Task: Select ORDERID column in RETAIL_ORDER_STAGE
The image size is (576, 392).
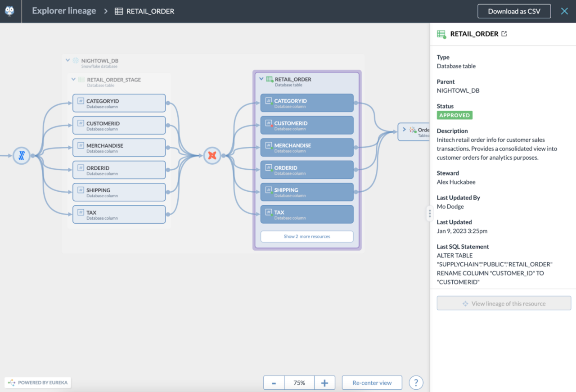Action: pyautogui.click(x=119, y=170)
